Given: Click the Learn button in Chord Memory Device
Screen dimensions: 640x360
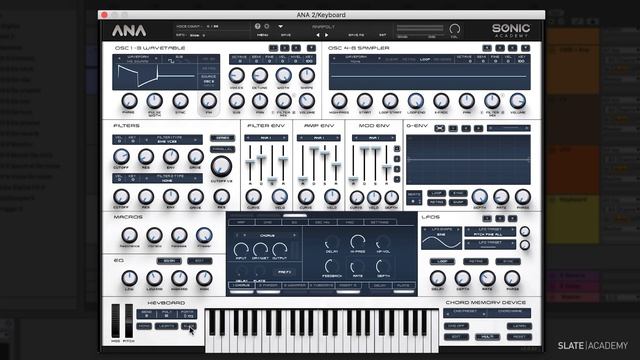Looking at the screenshot, I should click(519, 326).
